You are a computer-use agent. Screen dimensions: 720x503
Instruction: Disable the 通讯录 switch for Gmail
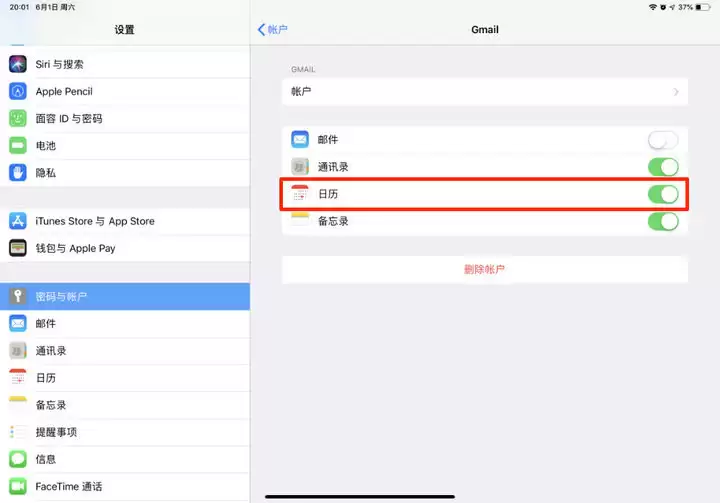click(x=663, y=167)
